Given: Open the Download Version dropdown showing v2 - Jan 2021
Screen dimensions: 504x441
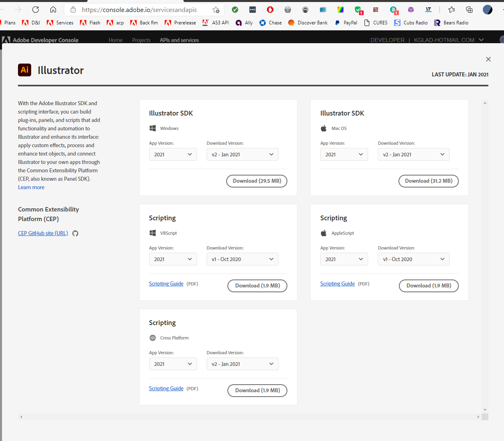Looking at the screenshot, I should click(x=242, y=154).
